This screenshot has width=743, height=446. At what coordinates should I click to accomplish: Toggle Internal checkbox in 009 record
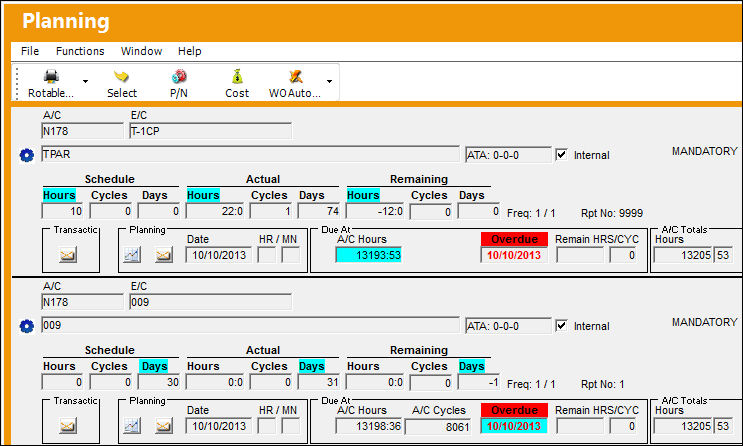click(x=562, y=326)
